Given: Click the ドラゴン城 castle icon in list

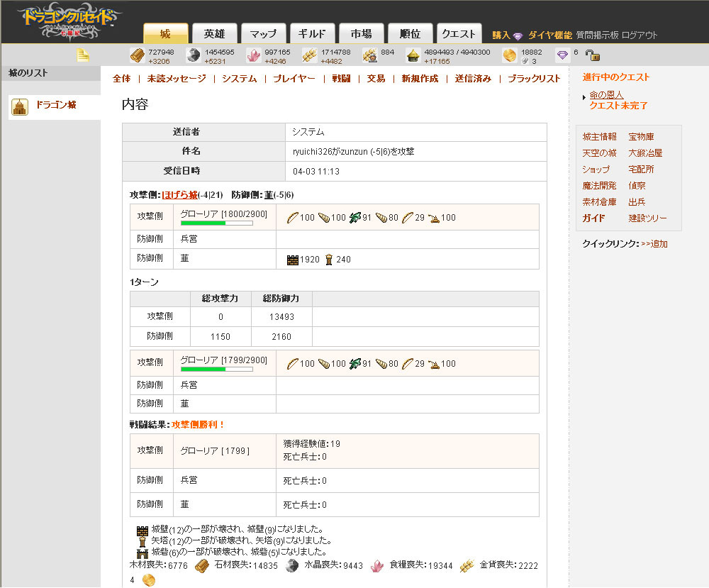Looking at the screenshot, I should pyautogui.click(x=21, y=106).
